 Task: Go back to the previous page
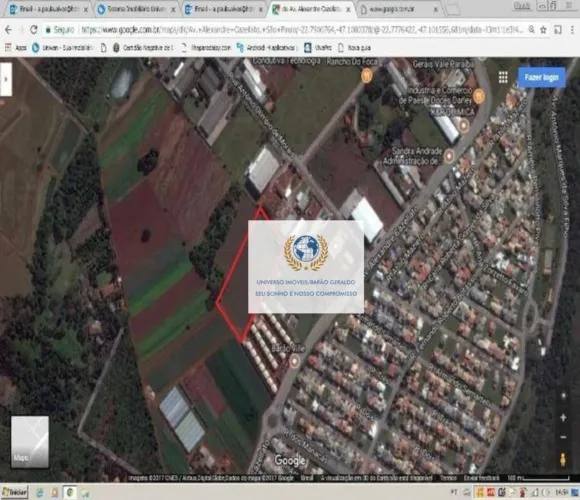coord(8,30)
